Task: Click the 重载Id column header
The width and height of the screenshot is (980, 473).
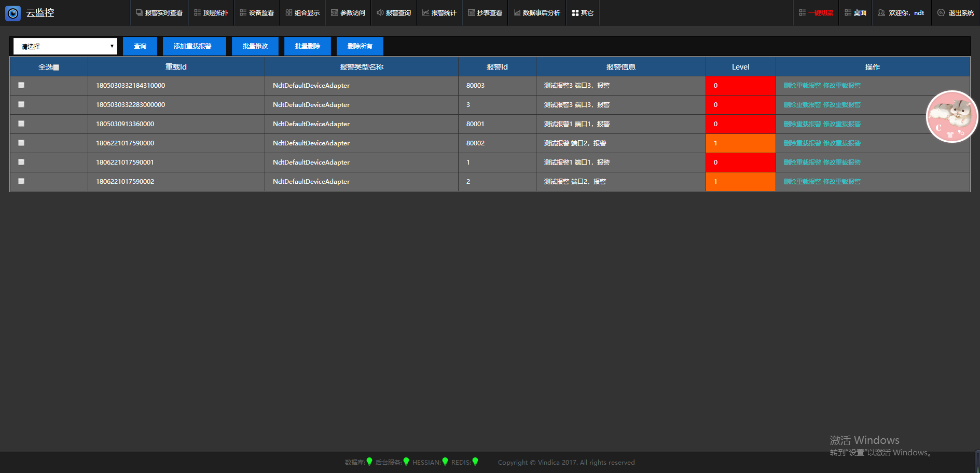Action: coord(176,67)
